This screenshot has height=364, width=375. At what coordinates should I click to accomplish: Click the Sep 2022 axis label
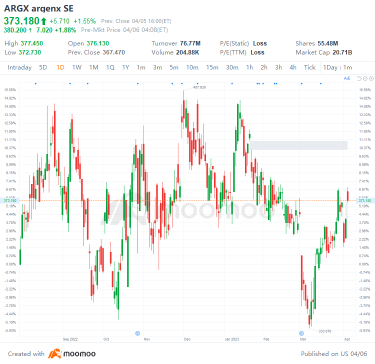coord(70,339)
